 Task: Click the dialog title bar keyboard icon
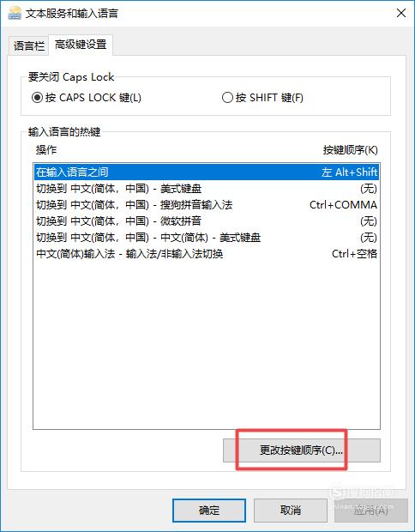(14, 13)
